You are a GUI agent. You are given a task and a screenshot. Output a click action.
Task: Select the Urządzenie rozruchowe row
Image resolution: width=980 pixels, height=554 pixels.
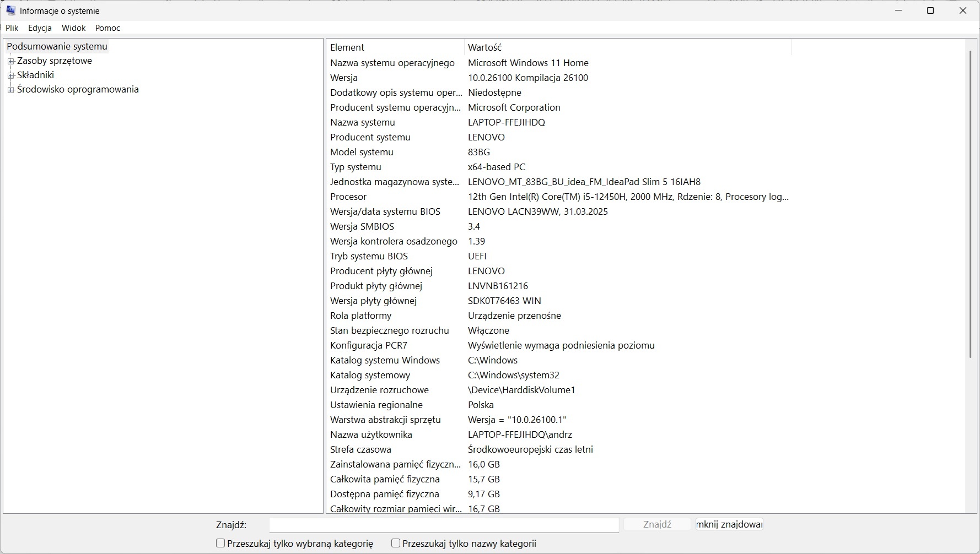(559, 390)
